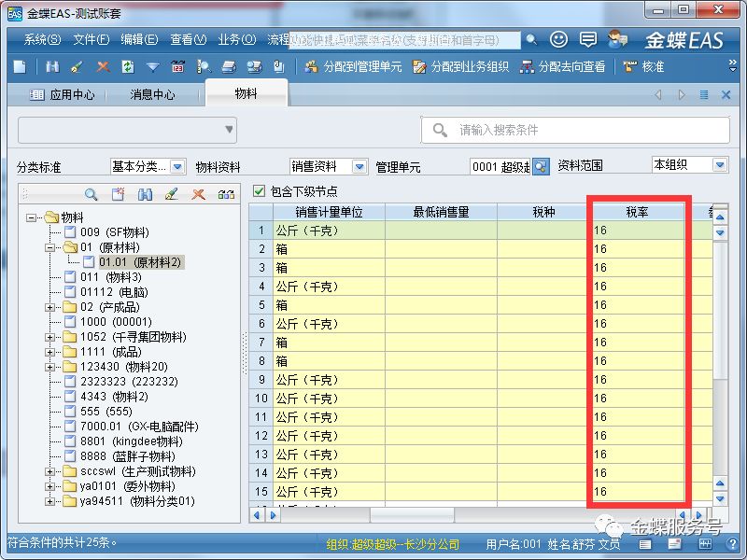Expand the ya0101 (委外物料) node
747x560 pixels.
(x=49, y=486)
